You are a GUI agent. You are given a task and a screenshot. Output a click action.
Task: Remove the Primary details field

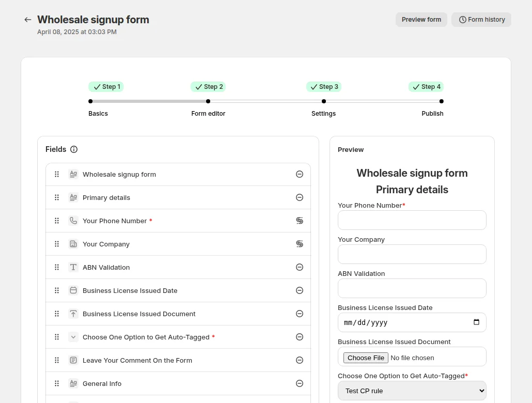[299, 197]
